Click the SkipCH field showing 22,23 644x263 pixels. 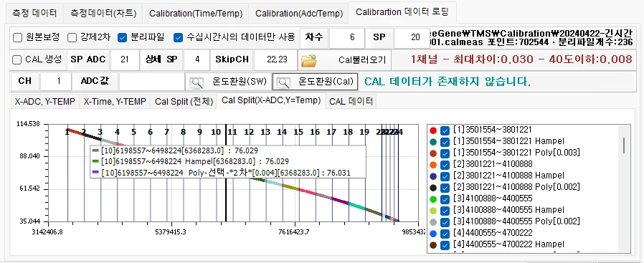pos(275,60)
